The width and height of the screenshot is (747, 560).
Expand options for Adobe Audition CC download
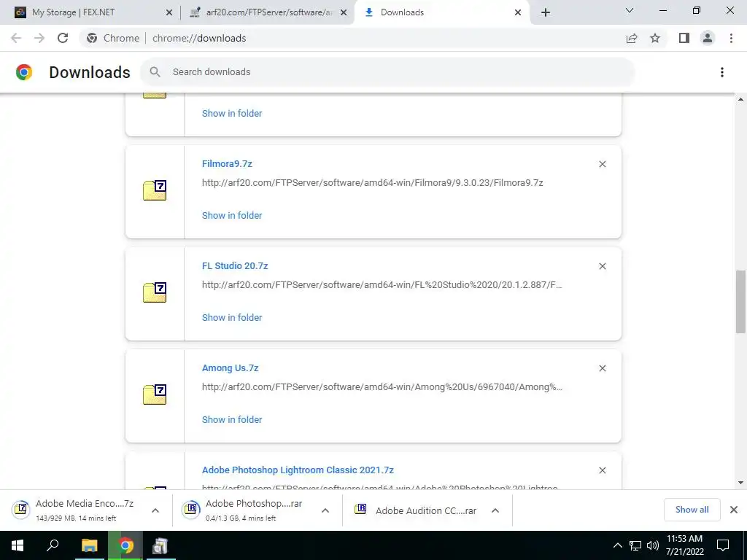point(495,510)
